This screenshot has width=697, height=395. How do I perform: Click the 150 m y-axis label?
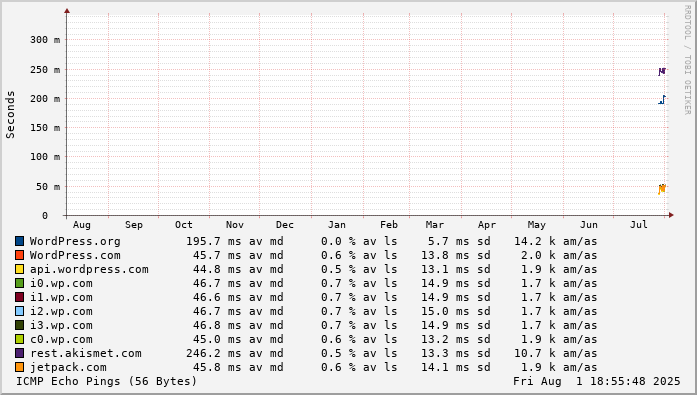(45, 128)
